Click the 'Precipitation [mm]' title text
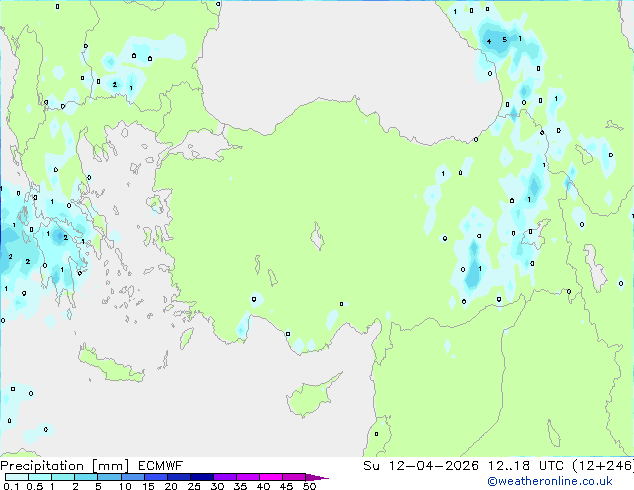This screenshot has width=634, height=490. [x=65, y=466]
